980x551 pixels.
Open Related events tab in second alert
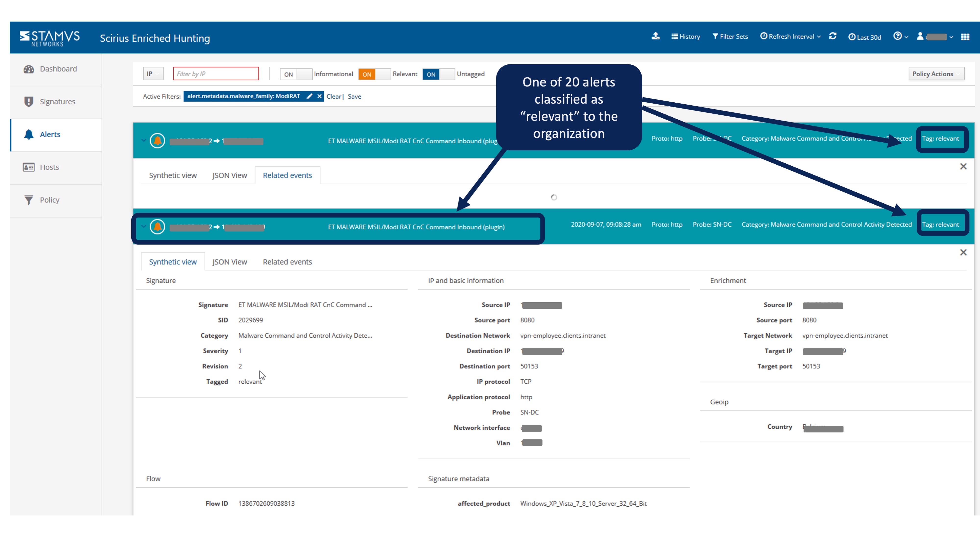click(287, 262)
